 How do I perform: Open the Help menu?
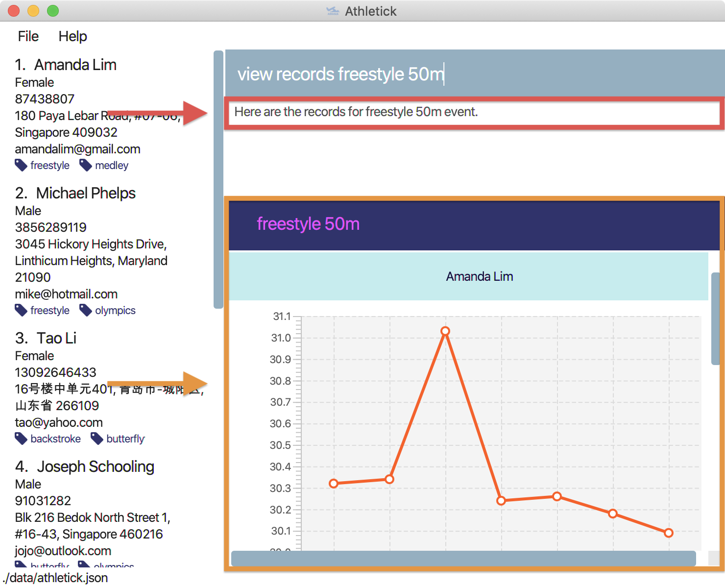click(x=72, y=36)
